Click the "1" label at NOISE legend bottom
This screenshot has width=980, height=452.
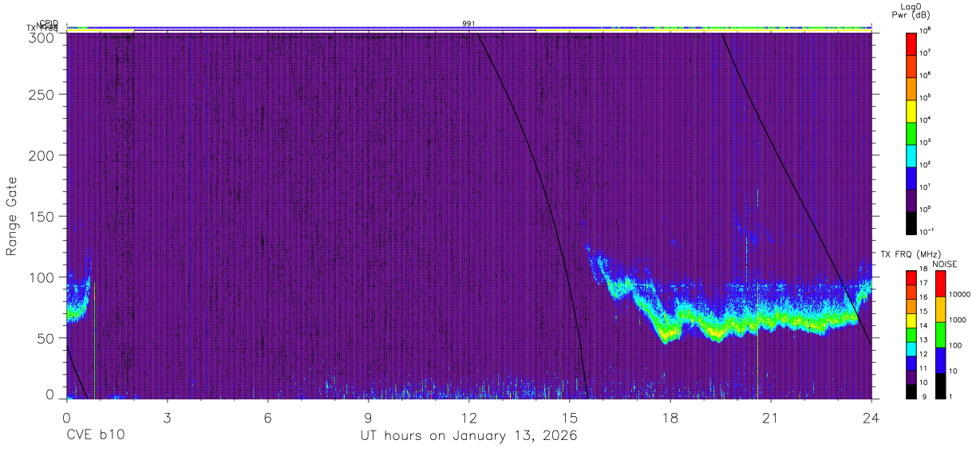click(952, 396)
